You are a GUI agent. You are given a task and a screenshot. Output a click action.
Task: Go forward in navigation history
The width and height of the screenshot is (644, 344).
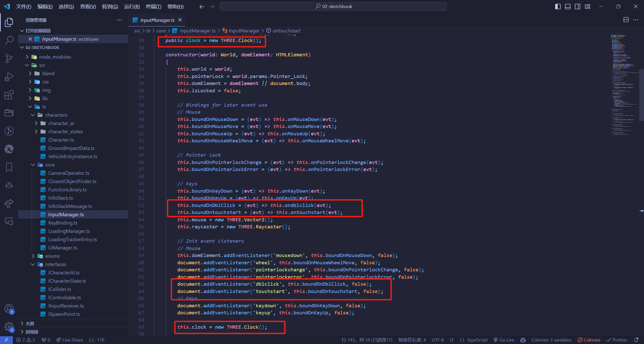(x=212, y=7)
